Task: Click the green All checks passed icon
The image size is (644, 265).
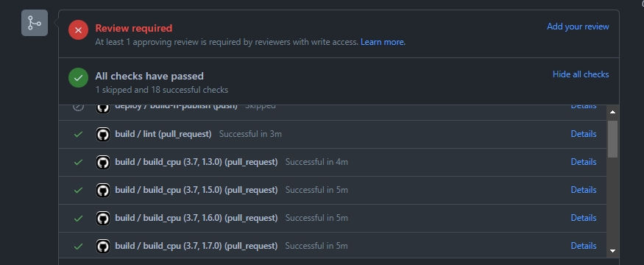Action: (x=79, y=77)
